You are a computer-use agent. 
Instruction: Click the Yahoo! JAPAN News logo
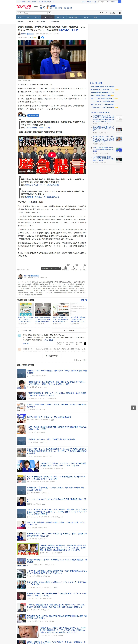[27, 7]
